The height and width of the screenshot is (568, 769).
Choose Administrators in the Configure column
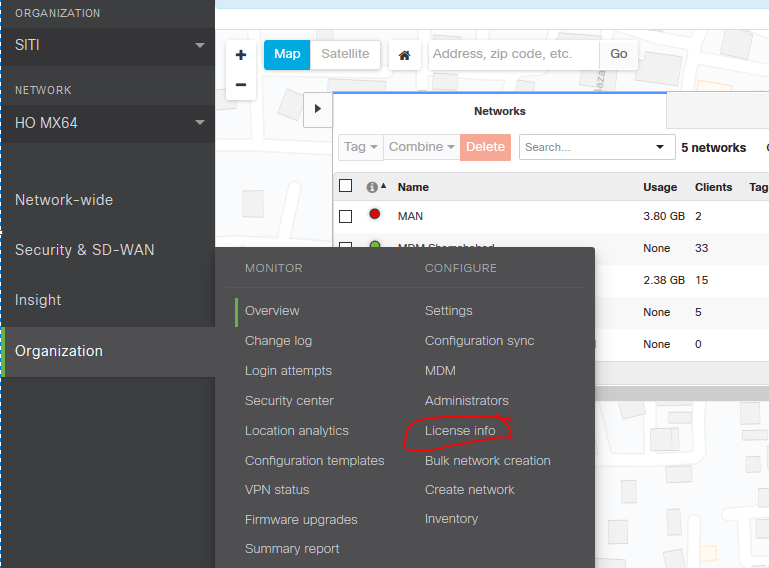[x=466, y=401]
